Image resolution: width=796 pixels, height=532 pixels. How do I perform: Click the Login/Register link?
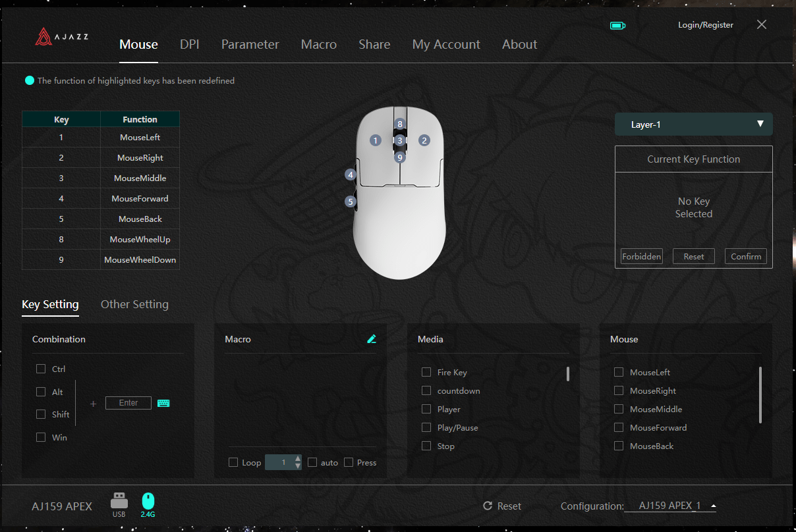tap(705, 25)
